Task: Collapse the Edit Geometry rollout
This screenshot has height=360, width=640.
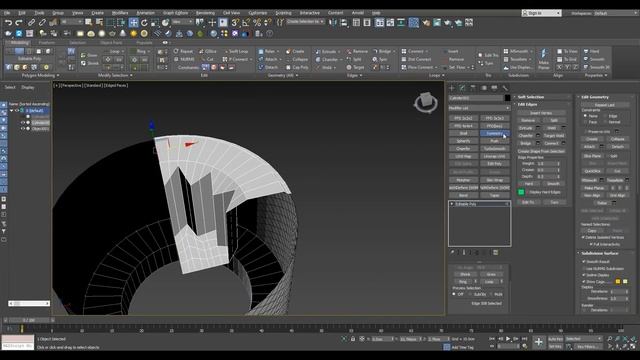Action: click(595, 97)
